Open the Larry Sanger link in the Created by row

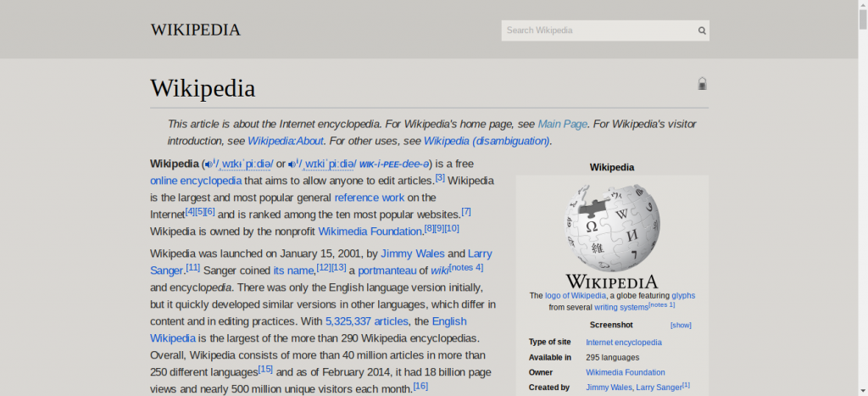click(659, 388)
